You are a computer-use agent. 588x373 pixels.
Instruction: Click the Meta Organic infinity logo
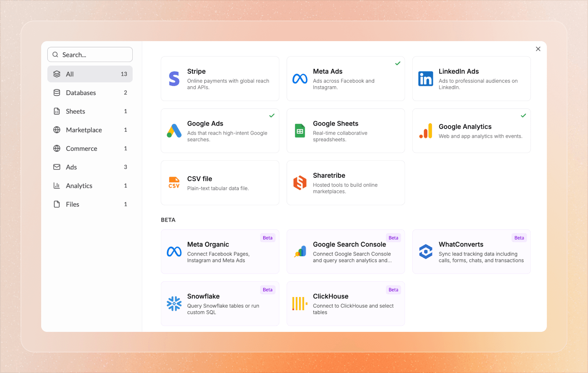tap(174, 251)
